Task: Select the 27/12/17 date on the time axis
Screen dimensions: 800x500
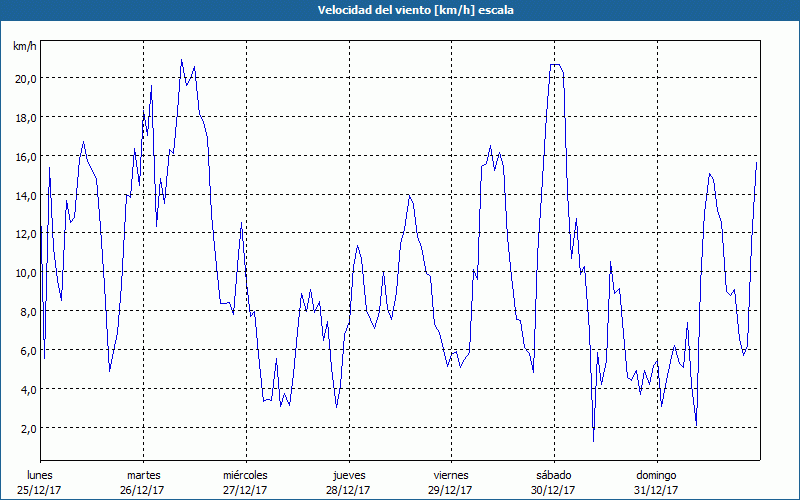Action: point(245,490)
